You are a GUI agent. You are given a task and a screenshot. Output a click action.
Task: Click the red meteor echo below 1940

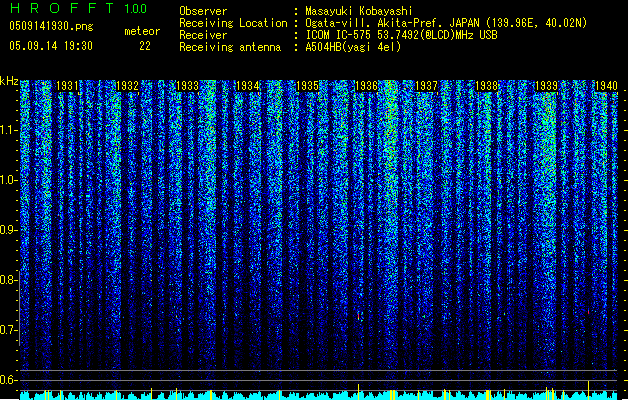click(x=588, y=311)
